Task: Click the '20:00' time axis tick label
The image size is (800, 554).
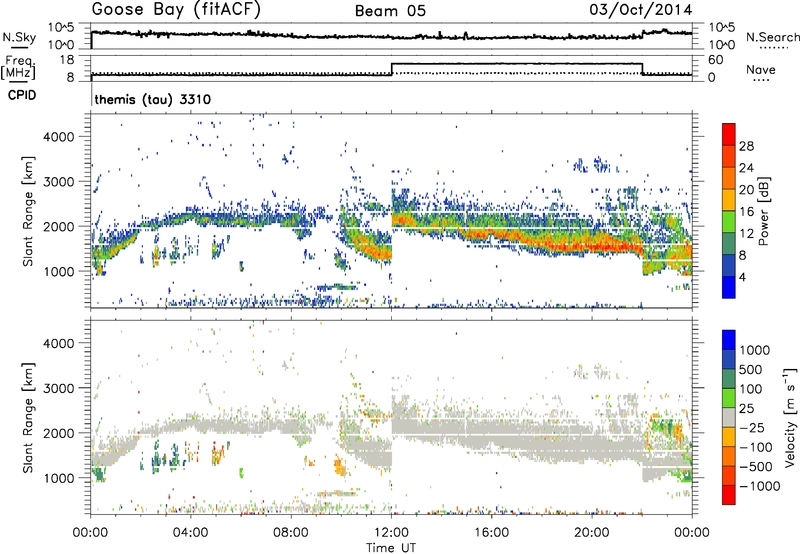Action: coord(591,533)
